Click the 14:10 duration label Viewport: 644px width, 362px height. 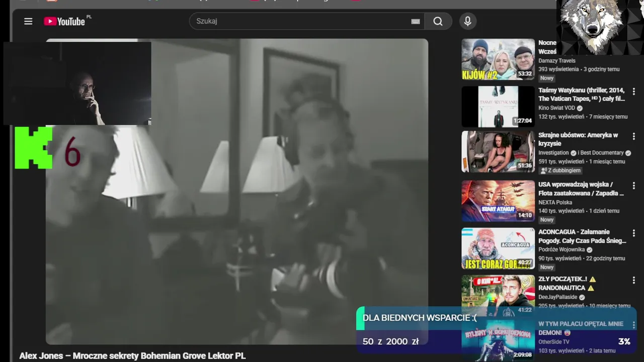525,215
